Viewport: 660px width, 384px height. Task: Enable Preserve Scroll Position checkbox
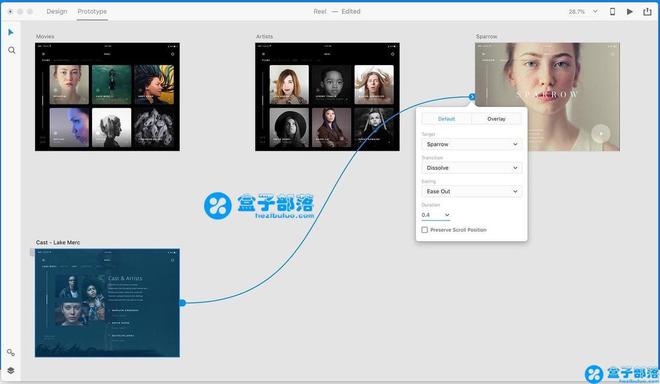425,230
